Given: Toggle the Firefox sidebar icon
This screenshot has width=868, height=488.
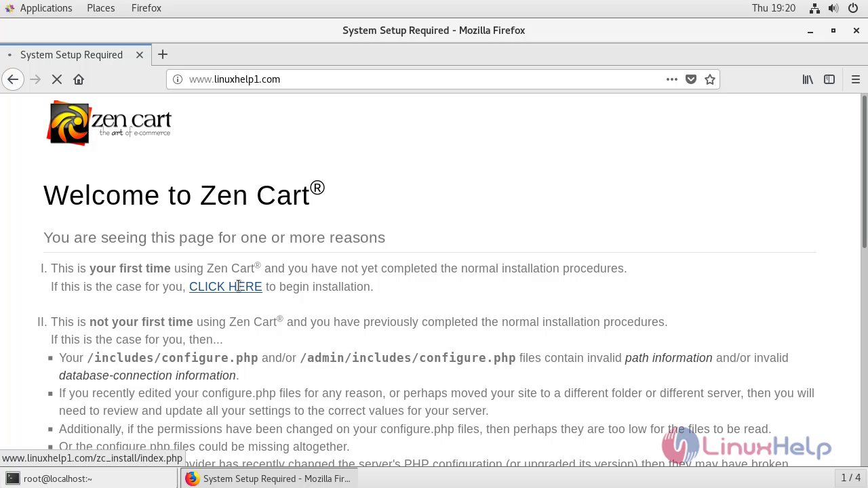Looking at the screenshot, I should tap(829, 79).
